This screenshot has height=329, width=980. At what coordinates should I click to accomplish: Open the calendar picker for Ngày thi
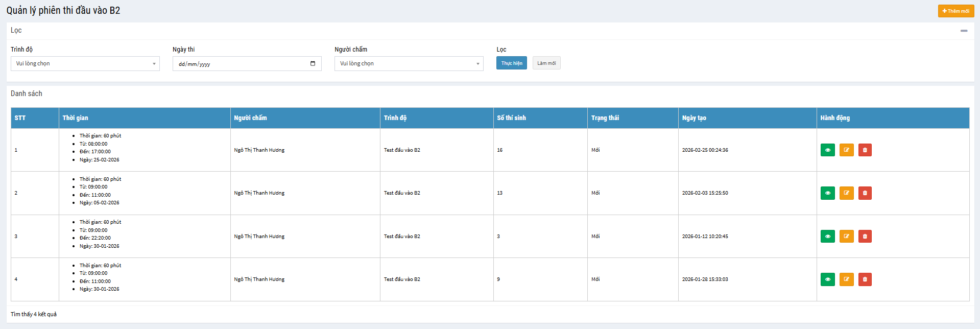(x=313, y=64)
